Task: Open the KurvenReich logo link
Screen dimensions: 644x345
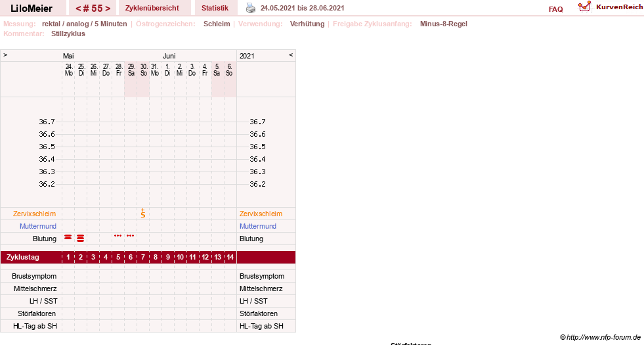Action: tap(611, 7)
